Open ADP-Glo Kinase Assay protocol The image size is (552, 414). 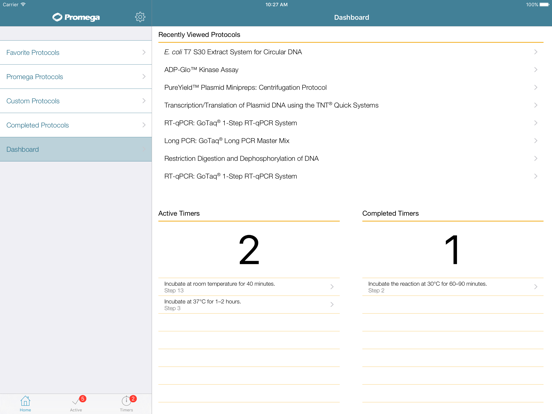tap(351, 70)
